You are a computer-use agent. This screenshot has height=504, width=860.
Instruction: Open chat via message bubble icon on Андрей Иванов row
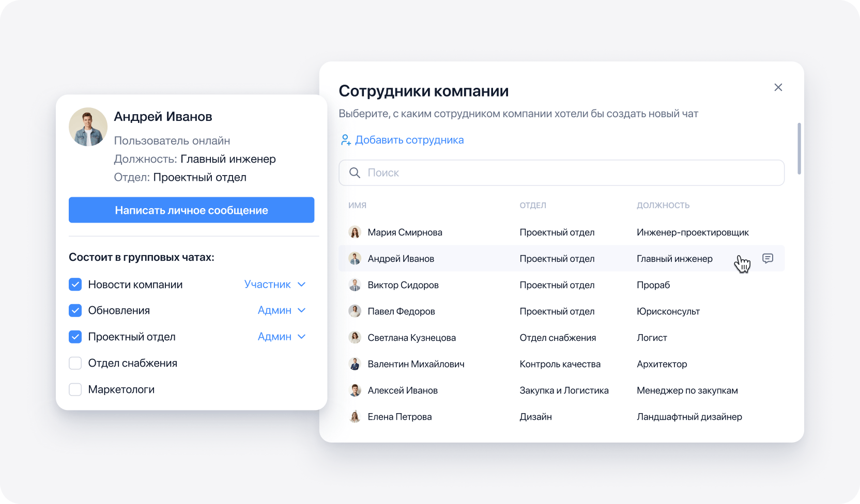point(768,258)
